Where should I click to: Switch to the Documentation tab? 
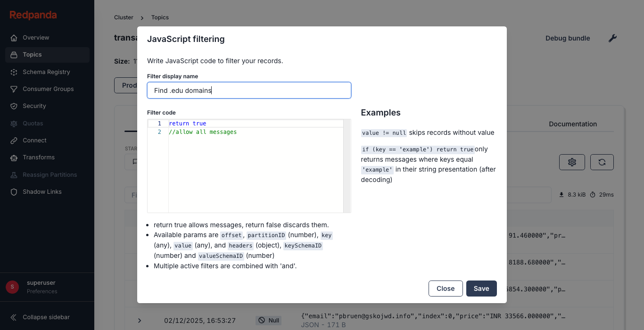pyautogui.click(x=573, y=124)
